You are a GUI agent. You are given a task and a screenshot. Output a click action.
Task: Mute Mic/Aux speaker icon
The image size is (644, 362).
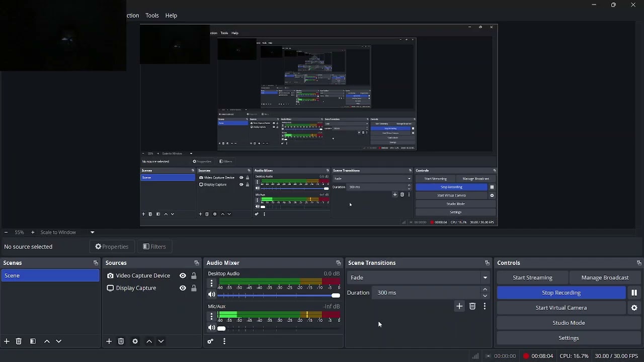click(x=212, y=328)
